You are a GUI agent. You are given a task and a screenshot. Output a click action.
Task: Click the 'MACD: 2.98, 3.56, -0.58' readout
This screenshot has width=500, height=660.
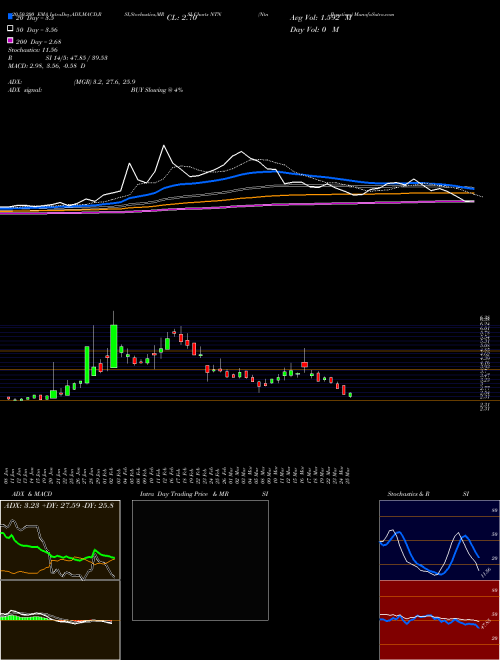47,66
